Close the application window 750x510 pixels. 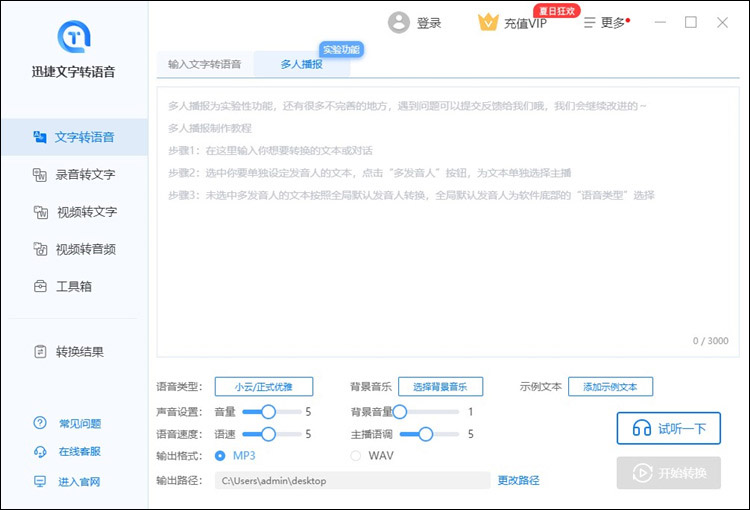tap(722, 22)
